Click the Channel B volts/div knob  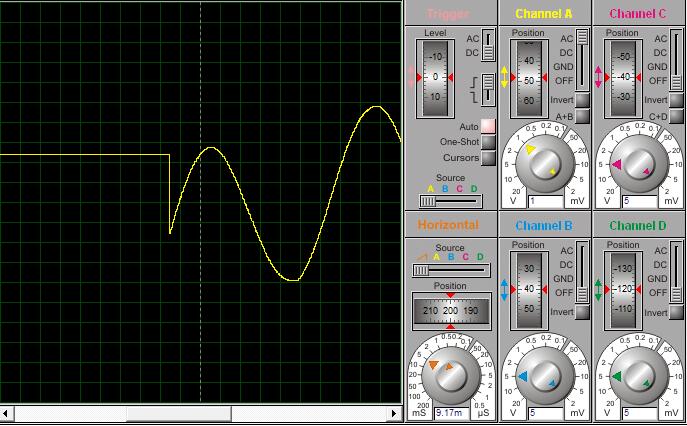545,376
